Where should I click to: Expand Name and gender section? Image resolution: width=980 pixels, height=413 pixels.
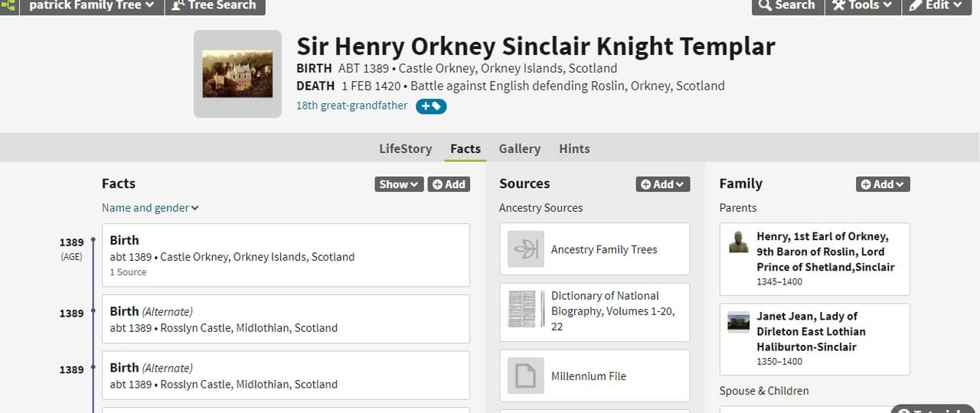(x=150, y=208)
